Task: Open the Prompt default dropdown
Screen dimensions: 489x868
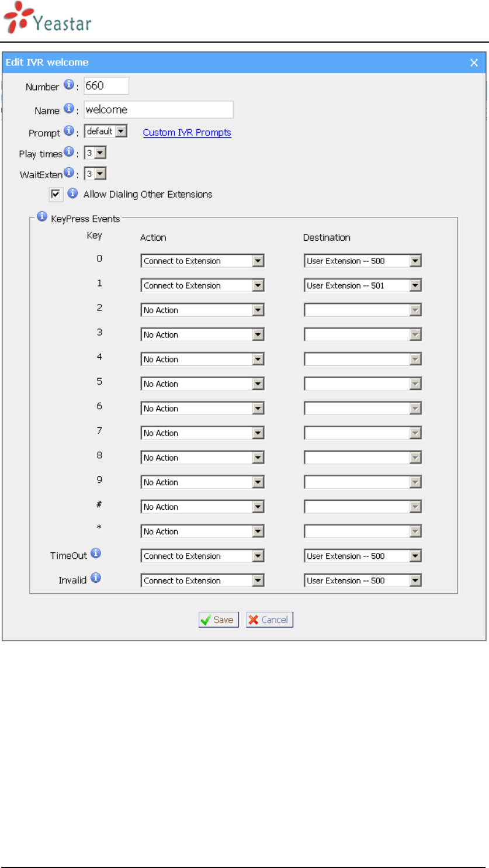Action: pyautogui.click(x=106, y=132)
